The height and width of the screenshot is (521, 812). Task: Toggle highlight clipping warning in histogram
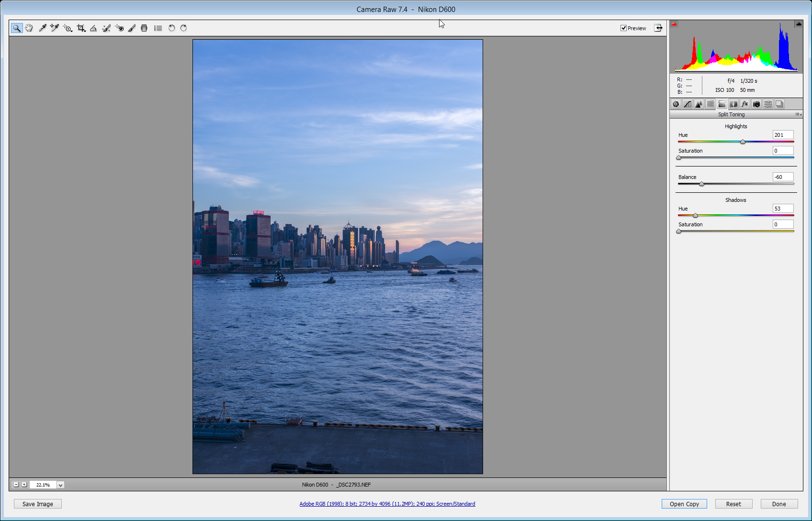799,24
